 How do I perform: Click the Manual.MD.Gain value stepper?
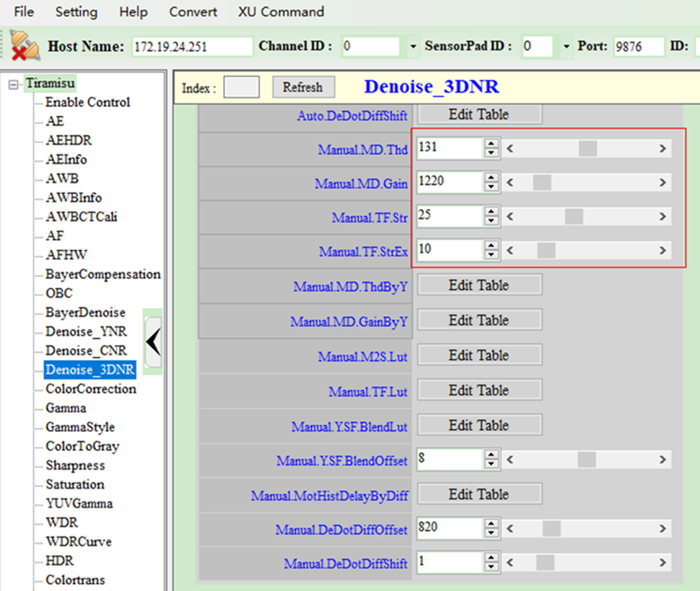(x=491, y=183)
